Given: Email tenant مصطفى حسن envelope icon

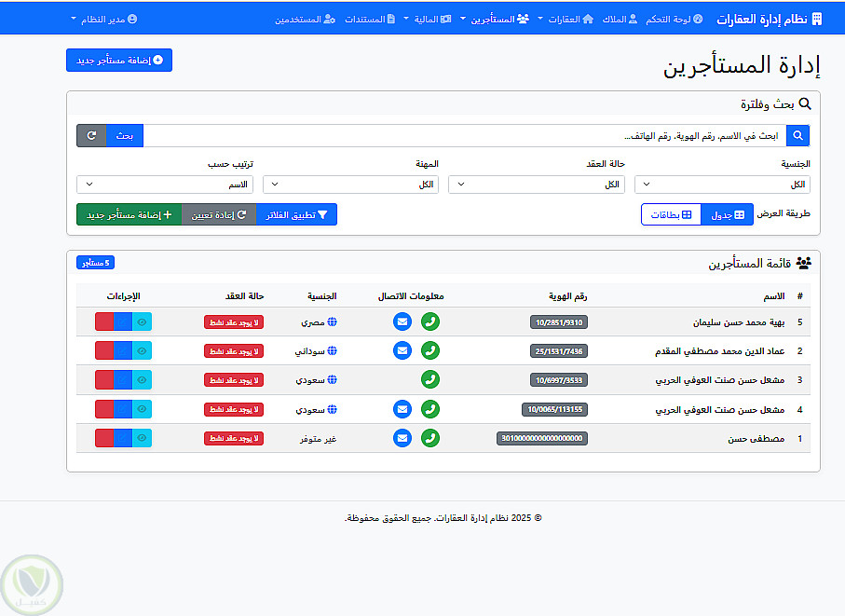Looking at the screenshot, I should point(402,438).
